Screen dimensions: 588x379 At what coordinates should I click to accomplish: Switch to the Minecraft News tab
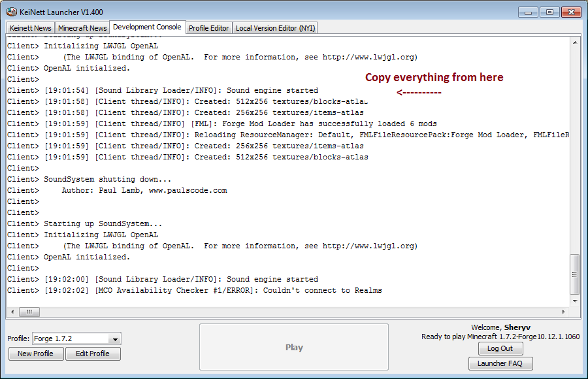82,28
